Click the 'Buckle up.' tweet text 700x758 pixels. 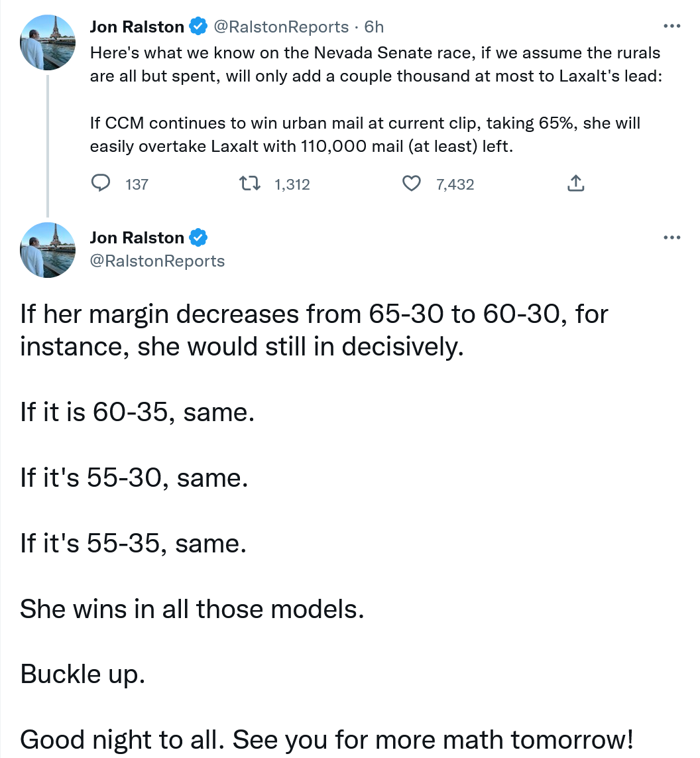(x=83, y=674)
